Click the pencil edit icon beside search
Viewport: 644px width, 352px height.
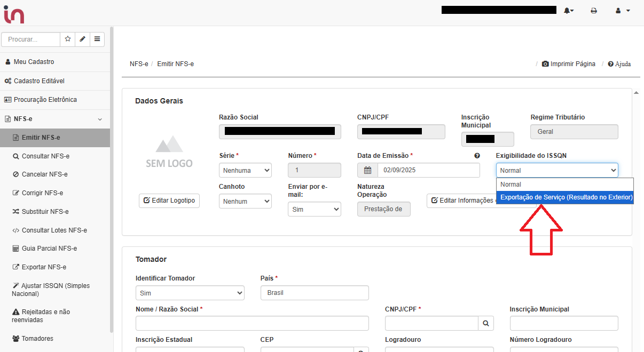point(82,39)
